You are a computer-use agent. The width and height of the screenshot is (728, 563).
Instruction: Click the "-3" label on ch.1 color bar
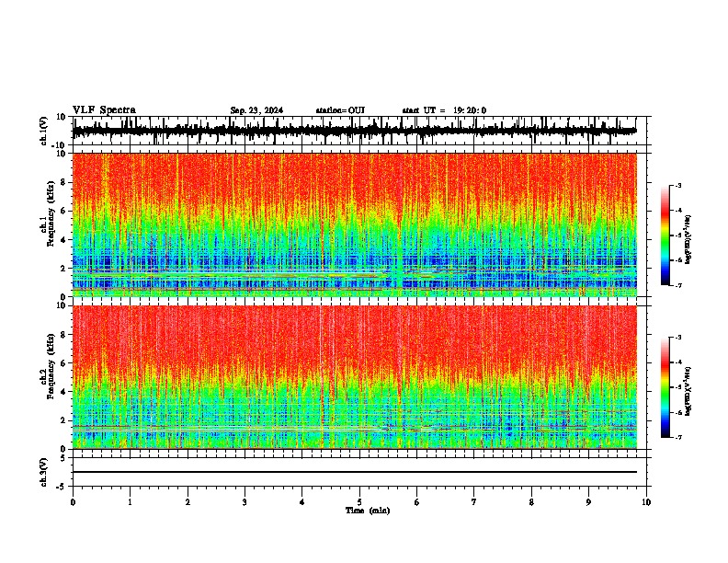point(678,185)
